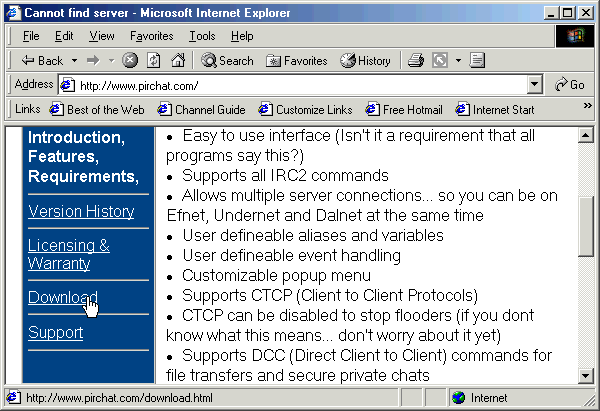Refresh the page with the Refresh icon
600x411 pixels.
(x=153, y=60)
